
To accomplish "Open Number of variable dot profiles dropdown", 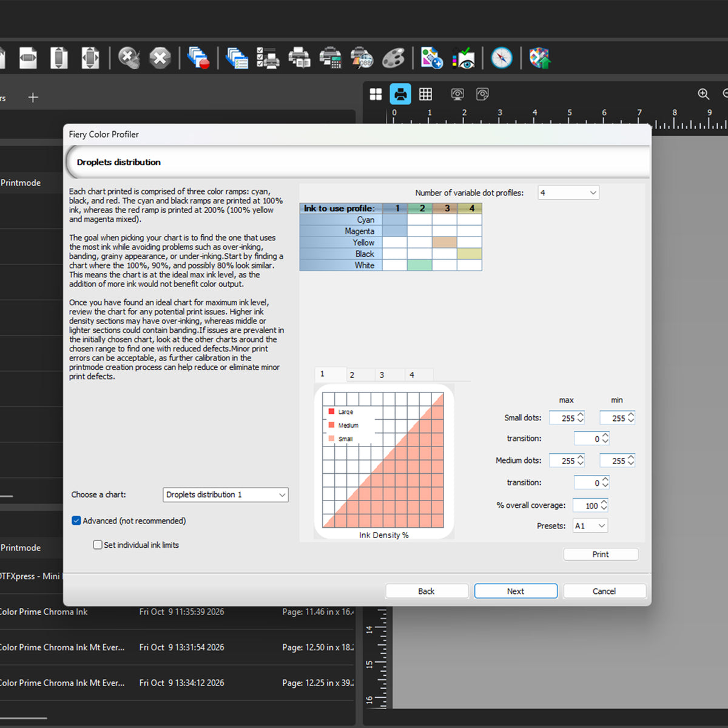I will click(568, 193).
